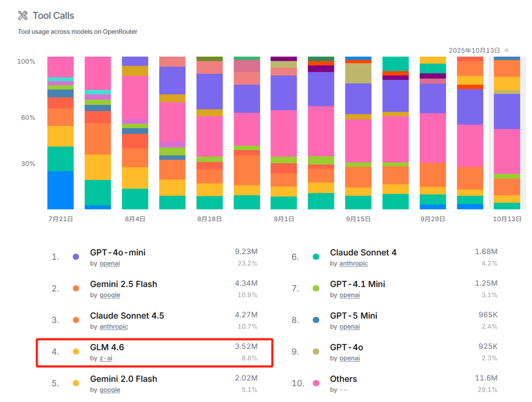The image size is (532, 402).
Task: Click the 965K value for GPT-5 Mini
Action: point(488,315)
